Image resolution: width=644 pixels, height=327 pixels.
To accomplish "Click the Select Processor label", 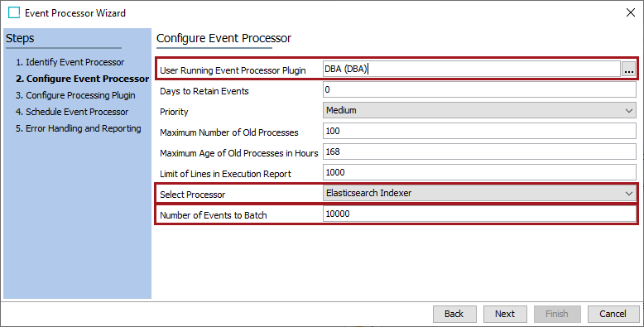I will pyautogui.click(x=192, y=195).
